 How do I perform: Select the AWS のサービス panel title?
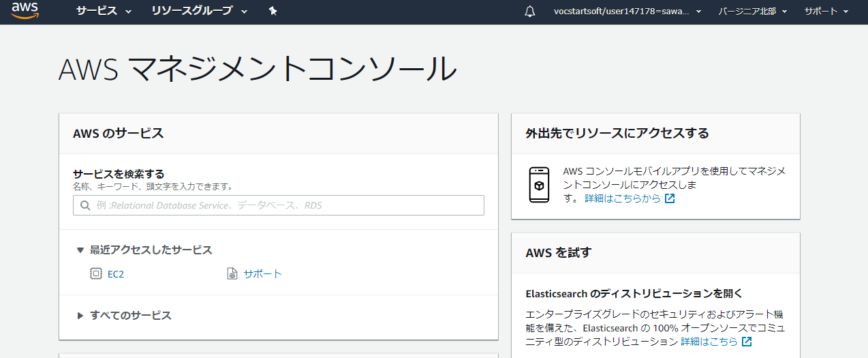click(x=119, y=134)
